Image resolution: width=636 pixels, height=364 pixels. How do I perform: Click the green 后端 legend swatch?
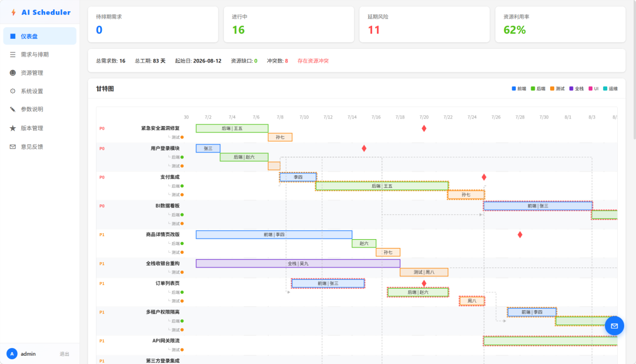click(533, 88)
